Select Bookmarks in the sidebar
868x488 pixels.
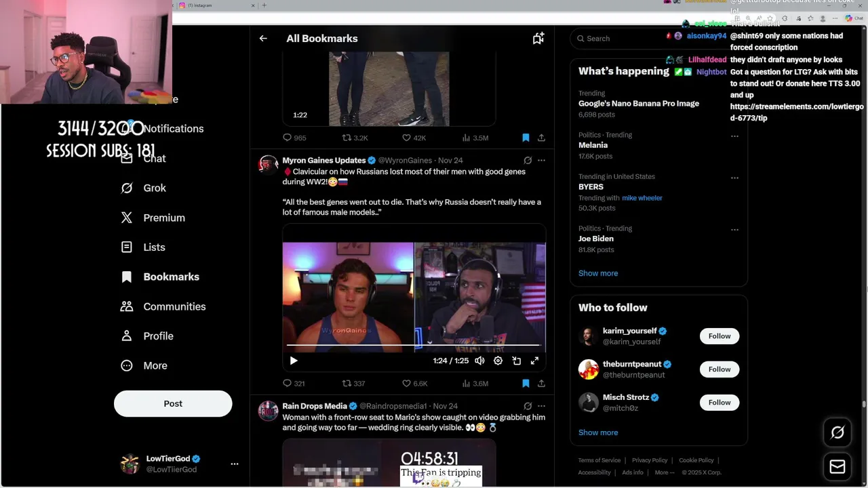click(x=160, y=277)
